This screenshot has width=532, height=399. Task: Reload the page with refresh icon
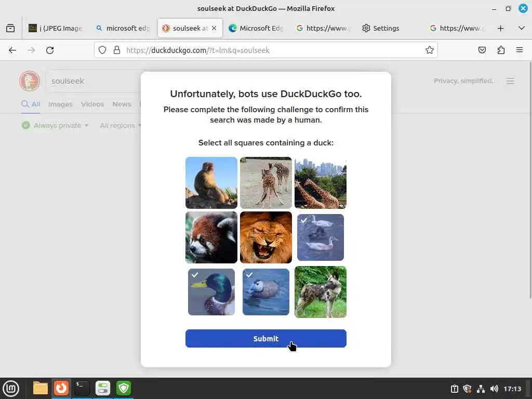click(x=50, y=50)
